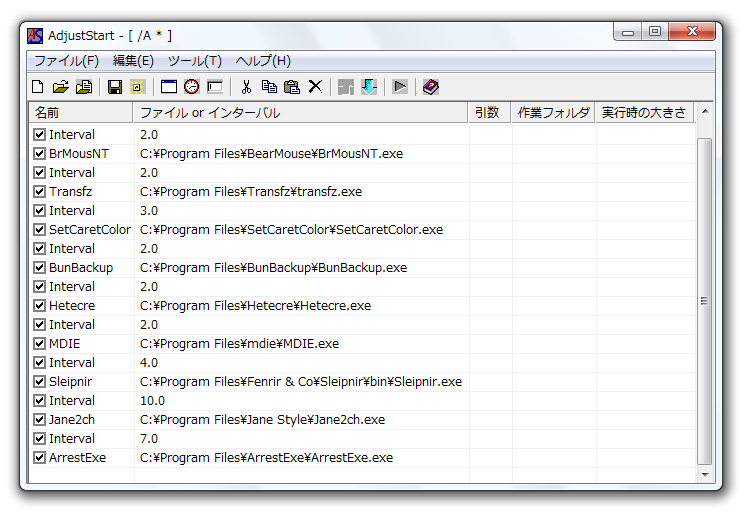Uncheck the Transfz entry checkbox

pyautogui.click(x=39, y=192)
